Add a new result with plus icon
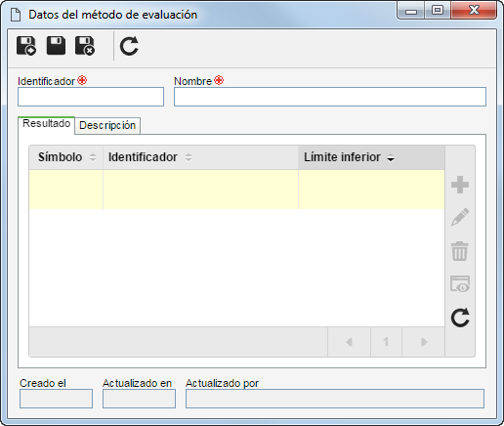 (x=460, y=185)
